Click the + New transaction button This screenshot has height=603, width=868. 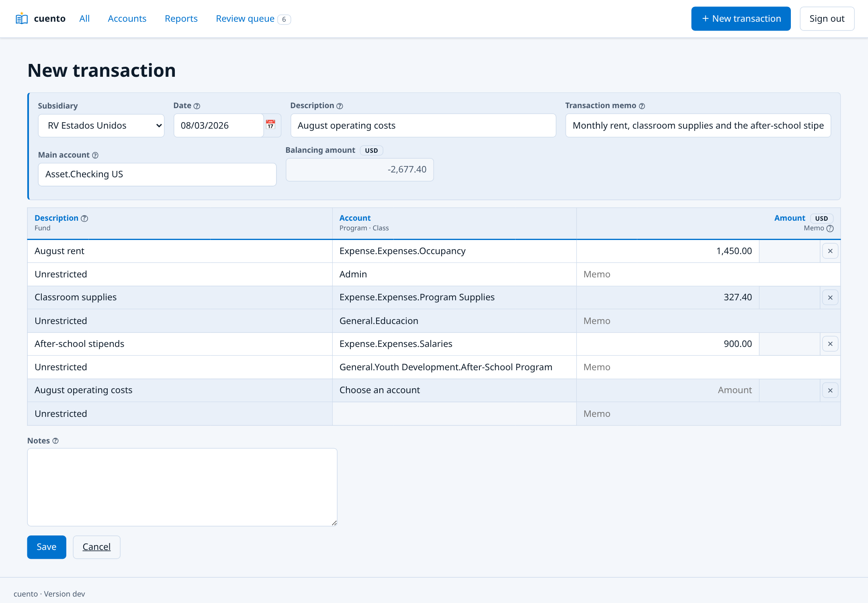tap(741, 18)
